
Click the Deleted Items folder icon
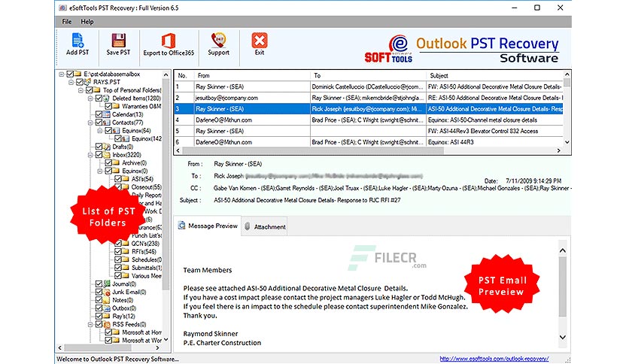coord(106,99)
